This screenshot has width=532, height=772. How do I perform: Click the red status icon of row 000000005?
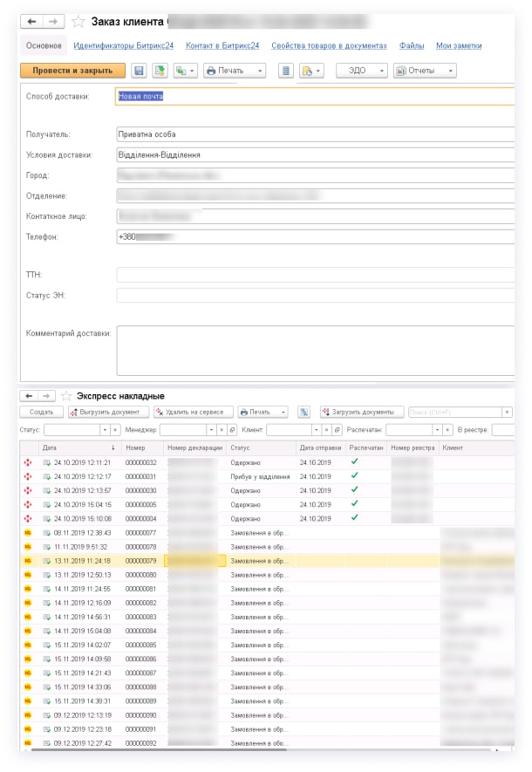pos(28,505)
